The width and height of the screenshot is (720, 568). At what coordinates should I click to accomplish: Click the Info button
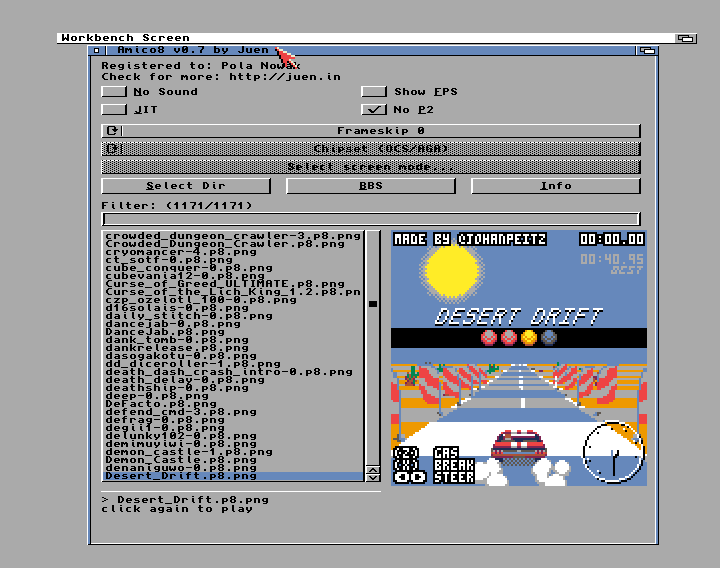click(556, 186)
